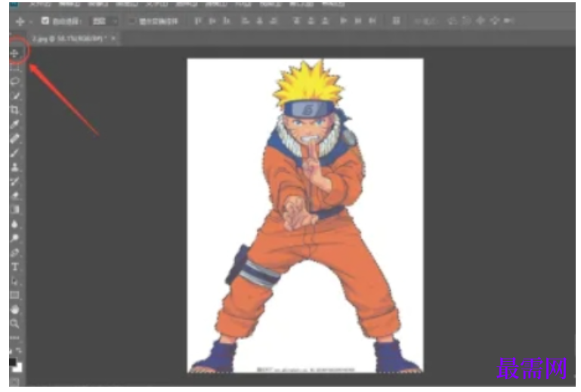581x392 pixels.
Task: Select the Rectangle shape tool
Action: [14, 295]
